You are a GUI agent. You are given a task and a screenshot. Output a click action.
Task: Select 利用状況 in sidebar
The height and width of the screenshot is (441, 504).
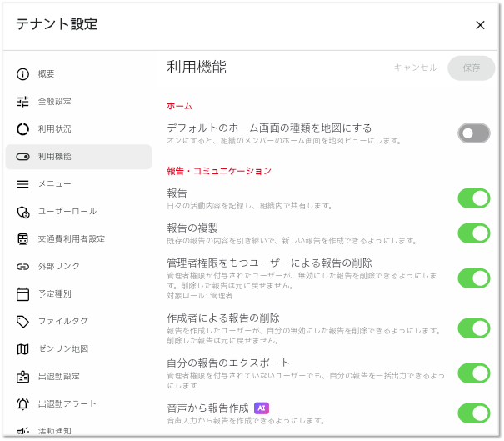coord(78,129)
